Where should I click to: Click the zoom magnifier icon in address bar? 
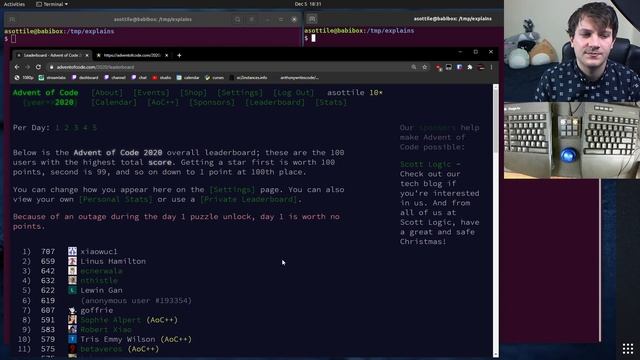(414, 67)
